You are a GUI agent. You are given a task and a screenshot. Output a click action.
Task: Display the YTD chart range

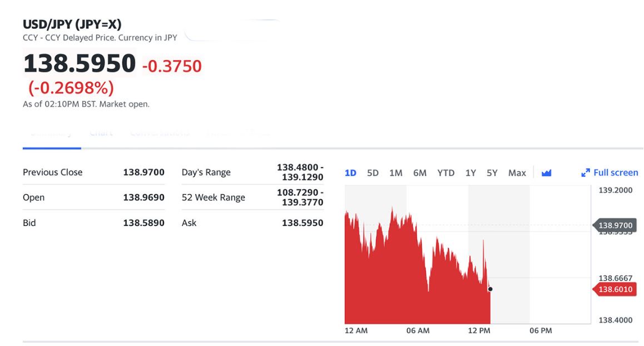(445, 173)
